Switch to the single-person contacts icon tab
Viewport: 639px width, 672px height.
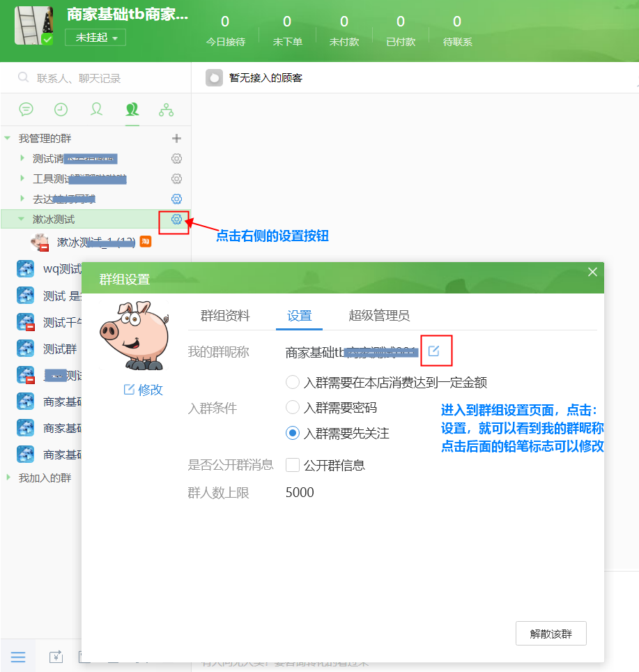[97, 109]
